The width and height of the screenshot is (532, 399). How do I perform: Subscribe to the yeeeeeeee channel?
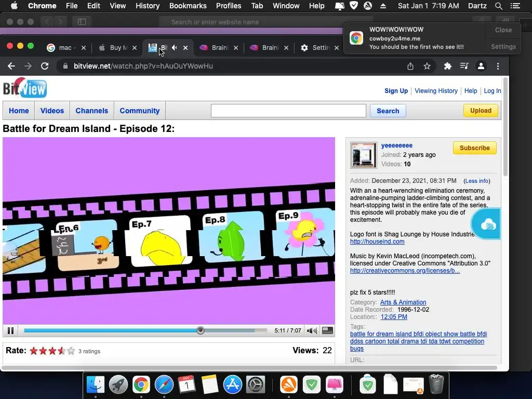475,148
